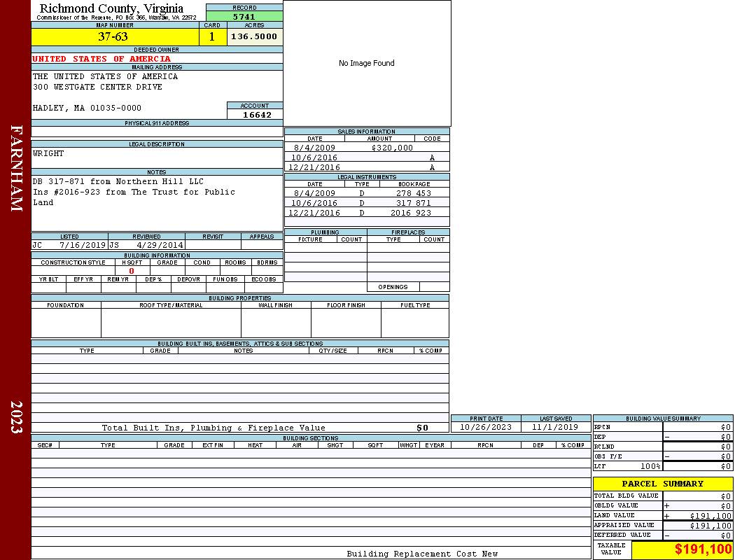Click the account number 16642

tap(256, 115)
